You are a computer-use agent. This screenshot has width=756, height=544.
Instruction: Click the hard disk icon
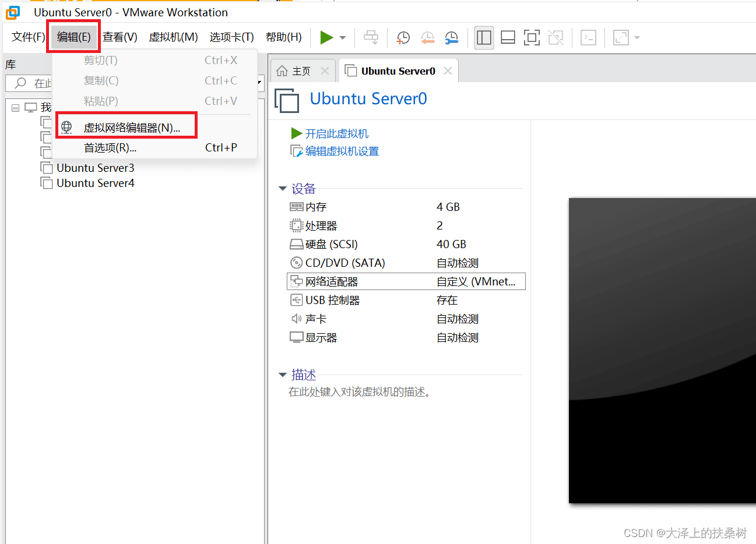click(x=297, y=244)
